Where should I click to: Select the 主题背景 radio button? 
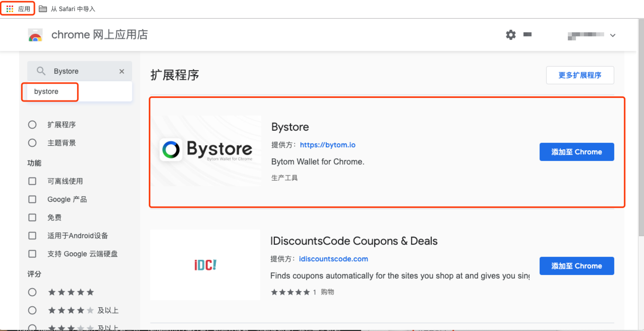(x=32, y=143)
